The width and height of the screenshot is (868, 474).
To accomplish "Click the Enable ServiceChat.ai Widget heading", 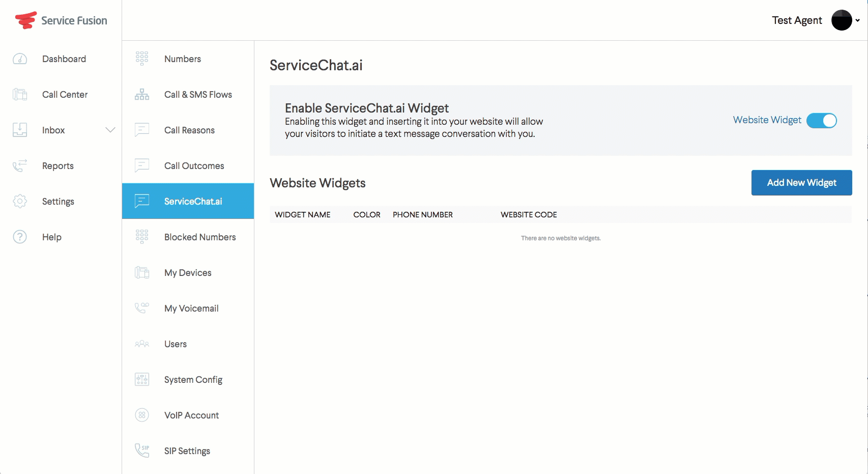I will (x=367, y=108).
